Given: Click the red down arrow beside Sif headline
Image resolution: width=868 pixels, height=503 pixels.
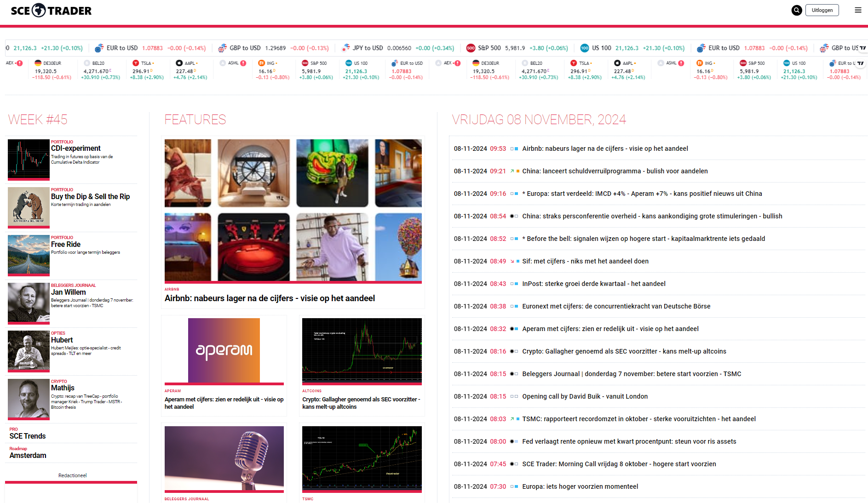Looking at the screenshot, I should click(x=512, y=261).
